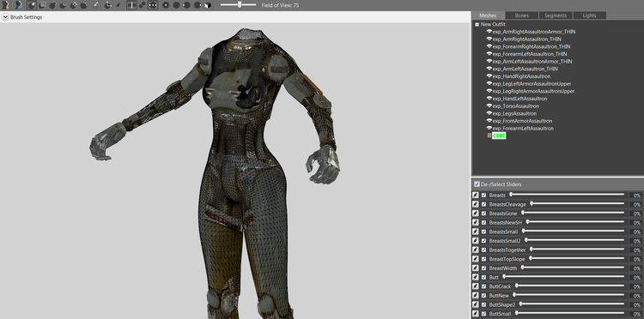This screenshot has width=644, height=319.
Task: Expand the Brush Settings panel
Action: pyautogui.click(x=5, y=17)
